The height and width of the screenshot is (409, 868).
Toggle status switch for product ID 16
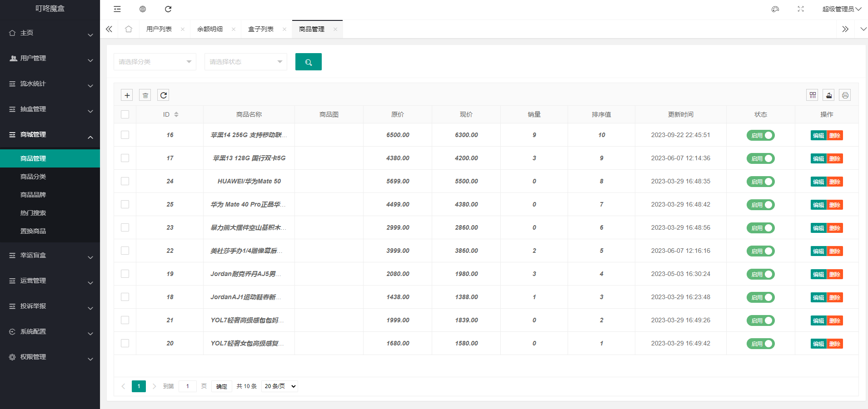[760, 135]
